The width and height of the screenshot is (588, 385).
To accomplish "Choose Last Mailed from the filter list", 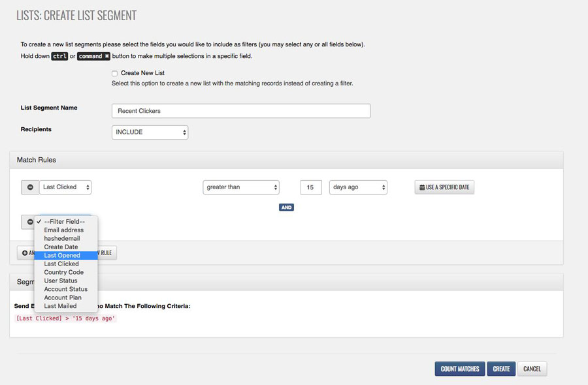I will 60,306.
